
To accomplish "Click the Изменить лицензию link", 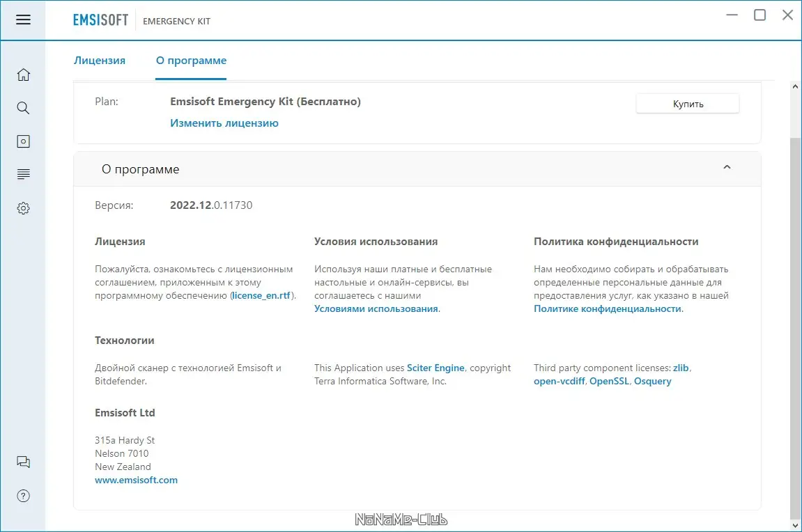I will [x=224, y=123].
